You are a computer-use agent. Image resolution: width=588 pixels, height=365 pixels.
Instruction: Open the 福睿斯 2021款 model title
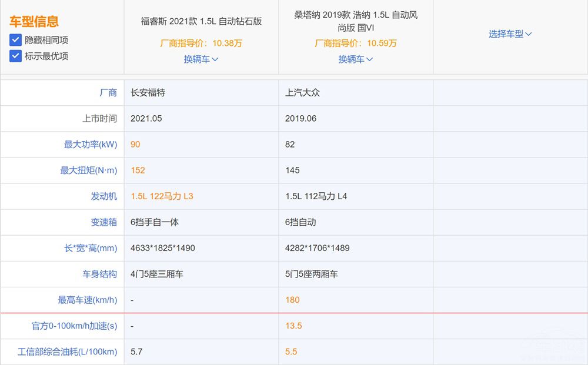pos(201,21)
